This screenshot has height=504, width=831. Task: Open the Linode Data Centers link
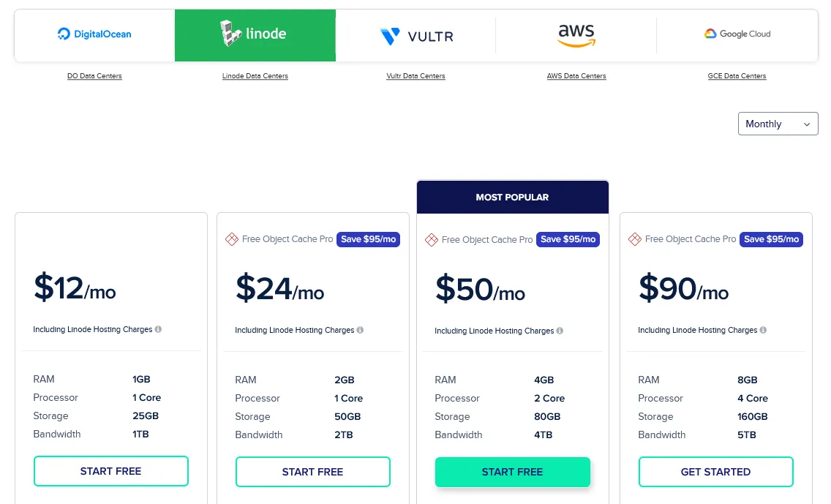point(255,76)
